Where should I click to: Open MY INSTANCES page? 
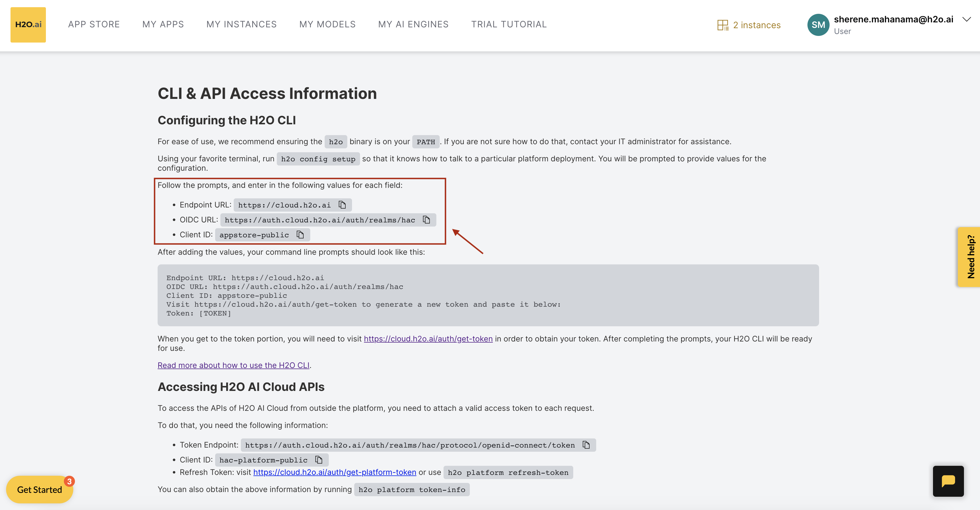click(242, 24)
